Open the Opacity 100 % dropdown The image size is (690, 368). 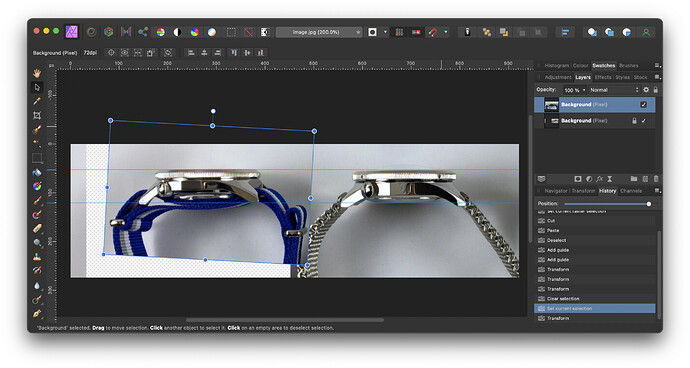(x=575, y=90)
